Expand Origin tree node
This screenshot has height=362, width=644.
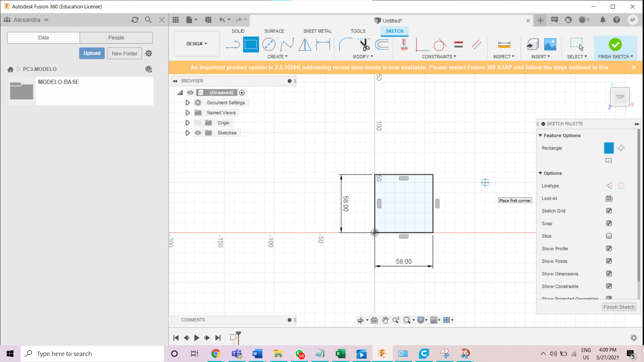(187, 123)
